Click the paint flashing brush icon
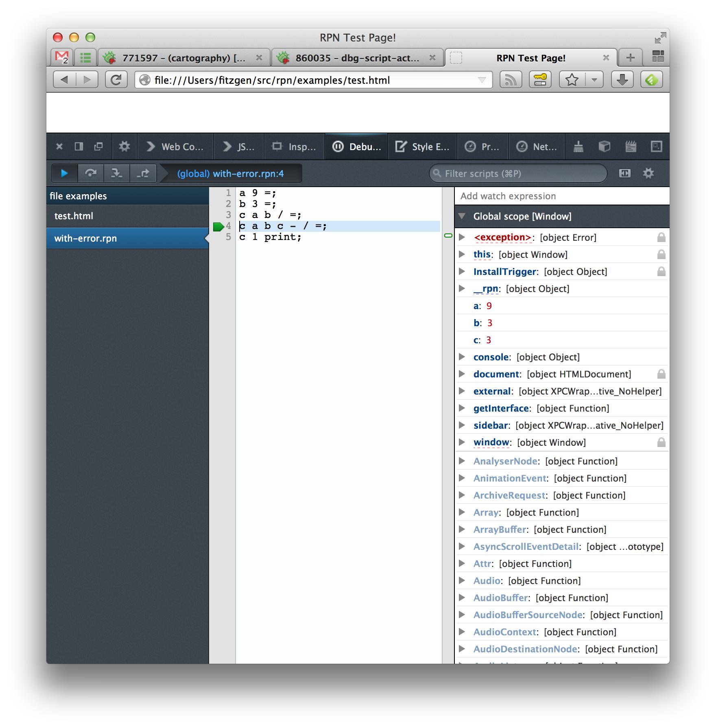 tap(578, 147)
